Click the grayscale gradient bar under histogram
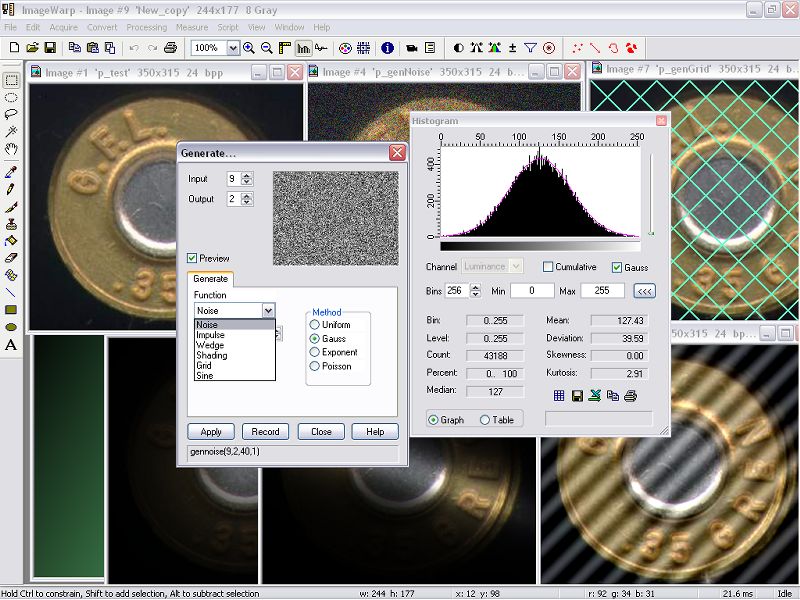The height and width of the screenshot is (600, 800). pos(540,246)
